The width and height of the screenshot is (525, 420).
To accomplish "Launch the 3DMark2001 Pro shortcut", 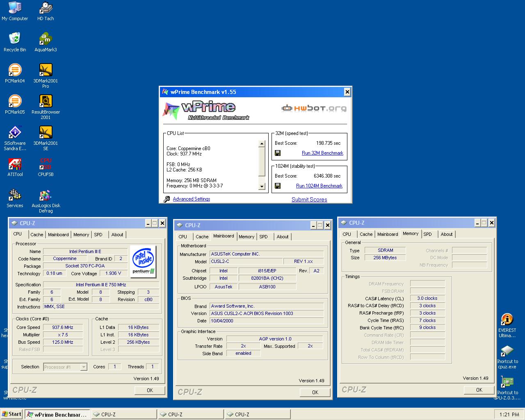I will [46, 76].
